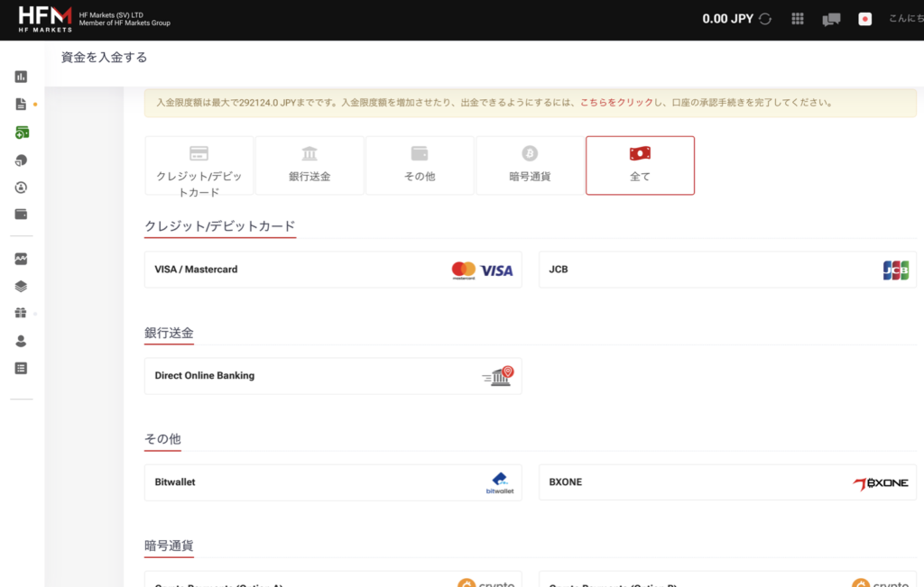The image size is (924, 587).
Task: Click the trading chart monitor sidebar icon
Action: click(x=21, y=259)
